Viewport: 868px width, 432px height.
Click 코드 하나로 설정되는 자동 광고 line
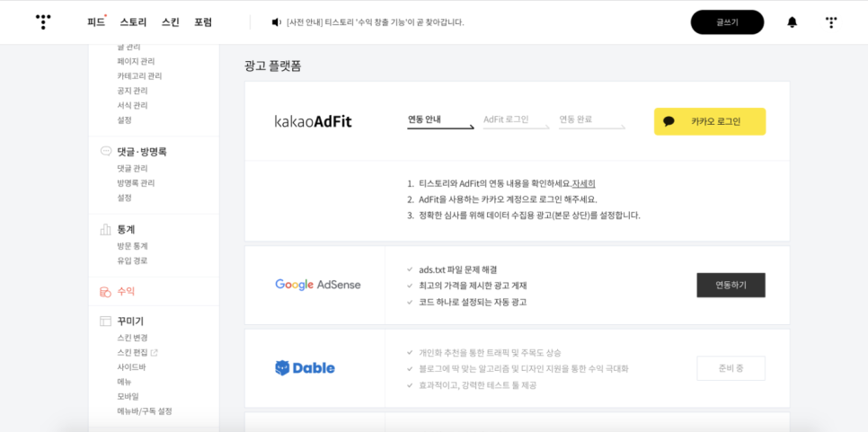(x=473, y=303)
